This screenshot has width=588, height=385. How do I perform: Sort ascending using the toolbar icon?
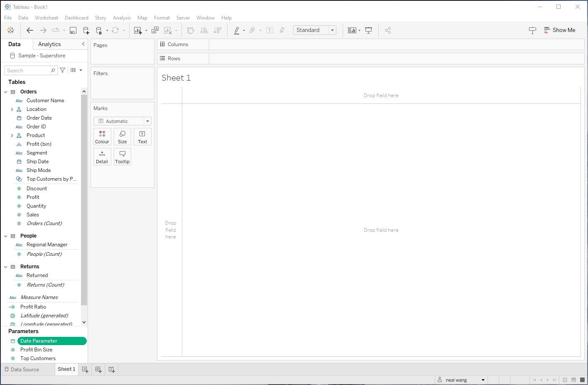pos(204,30)
